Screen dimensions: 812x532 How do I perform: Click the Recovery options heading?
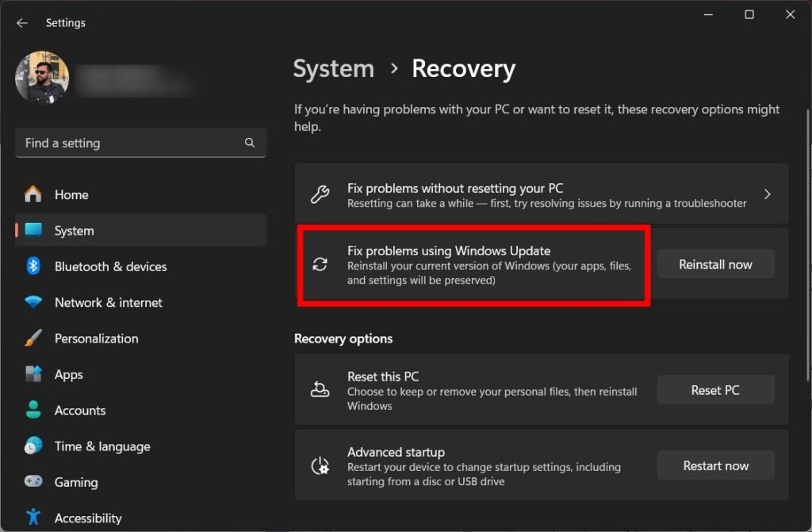pos(343,339)
